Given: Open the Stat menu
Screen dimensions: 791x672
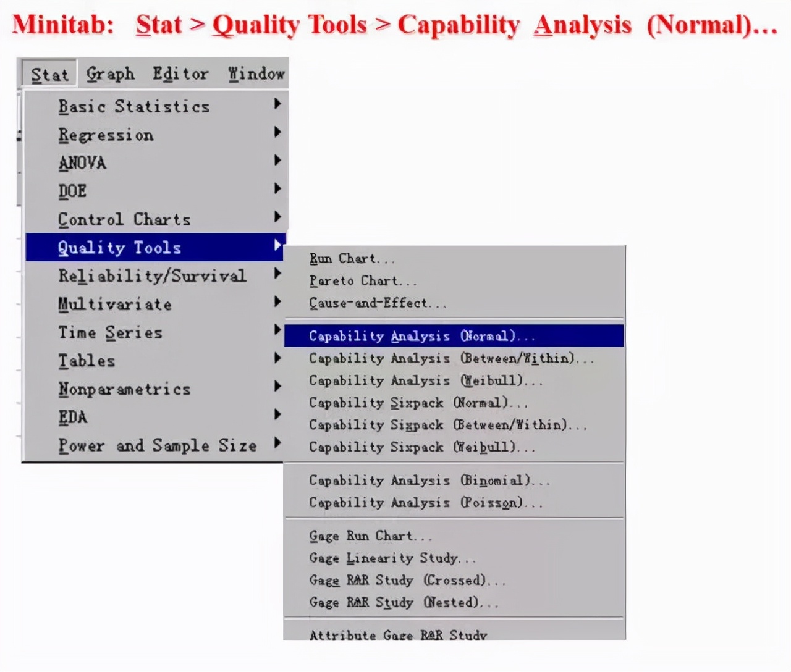Looking at the screenshot, I should pos(49,74).
